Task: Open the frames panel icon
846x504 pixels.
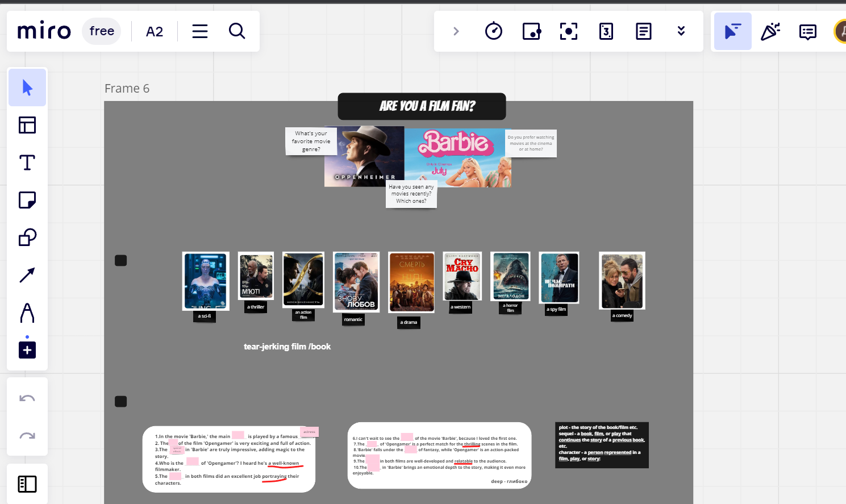Action: tap(27, 484)
